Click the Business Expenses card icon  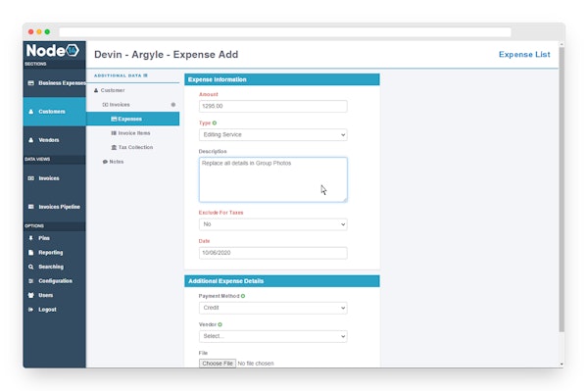pyautogui.click(x=31, y=83)
